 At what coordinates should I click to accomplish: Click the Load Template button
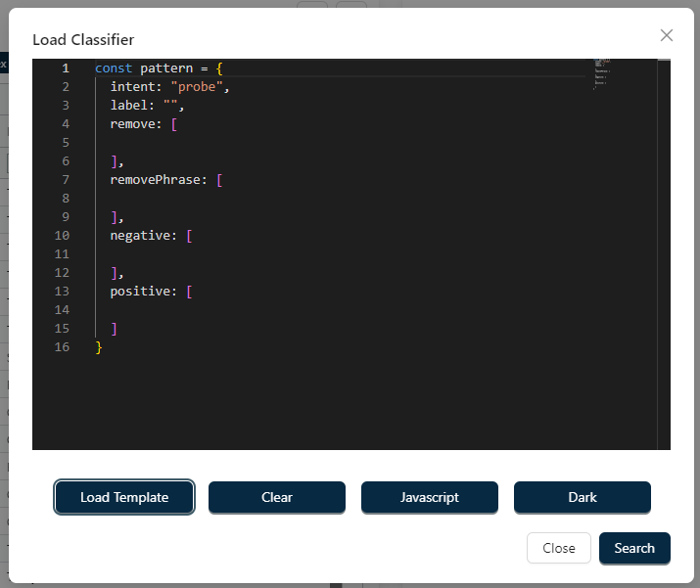pos(124,497)
